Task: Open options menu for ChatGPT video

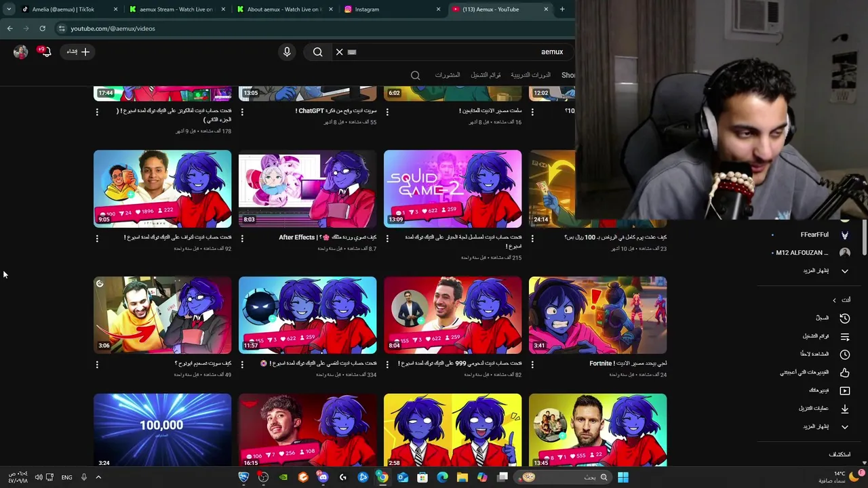Action: coord(242,112)
